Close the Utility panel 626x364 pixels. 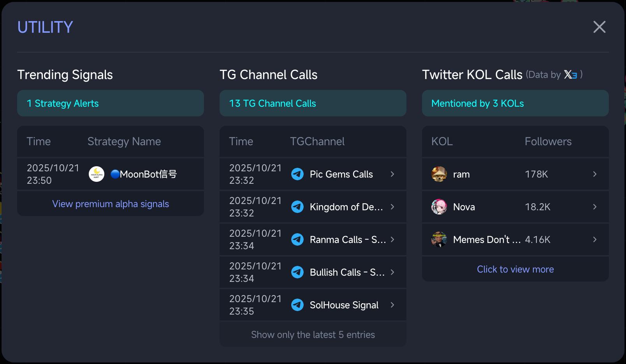click(599, 27)
